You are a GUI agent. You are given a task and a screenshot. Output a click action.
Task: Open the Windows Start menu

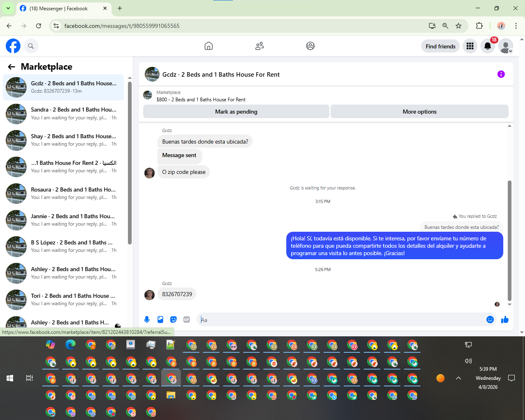(x=10, y=378)
